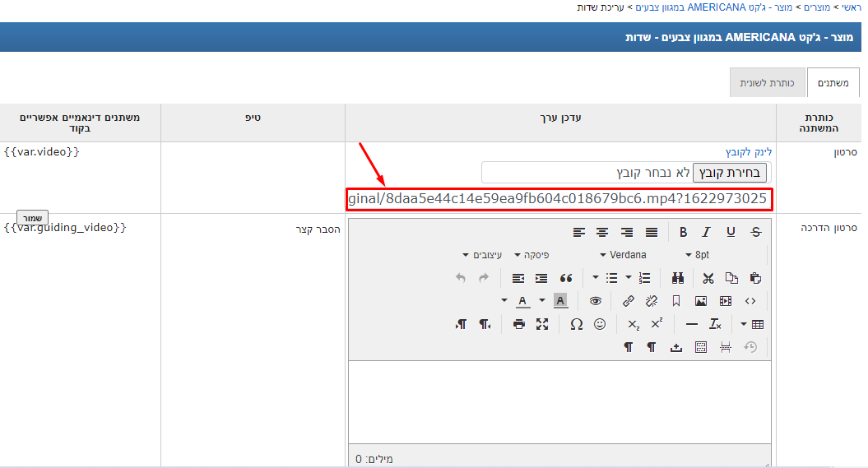Justify text using the toolbar icon

click(x=652, y=232)
